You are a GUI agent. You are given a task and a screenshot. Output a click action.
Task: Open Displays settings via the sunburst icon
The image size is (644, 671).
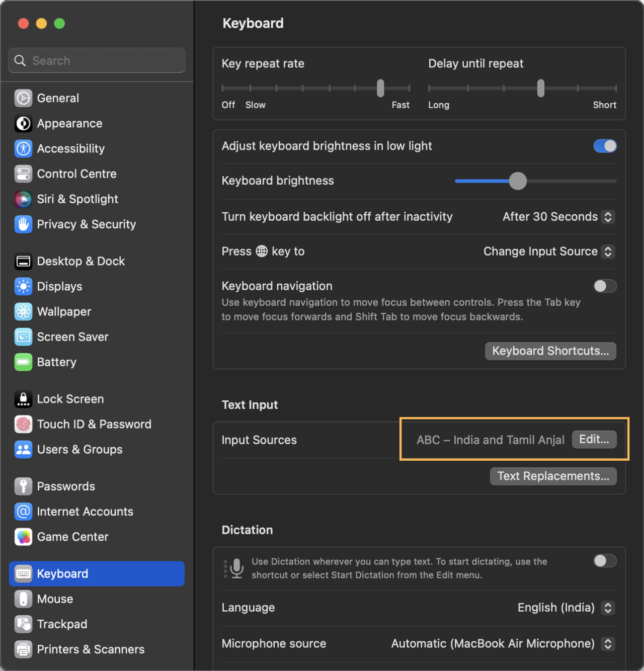coord(23,286)
